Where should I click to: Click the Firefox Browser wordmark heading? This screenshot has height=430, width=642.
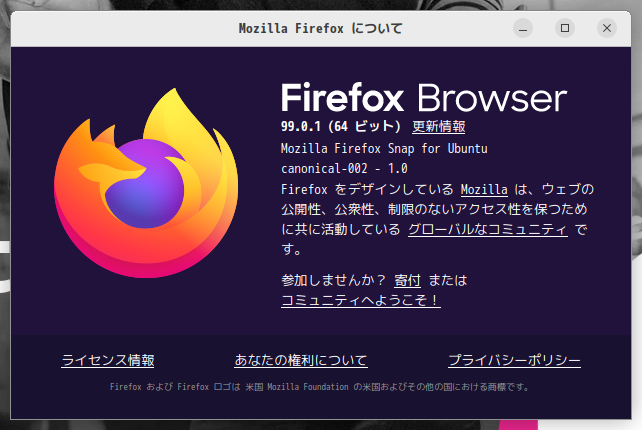424,98
